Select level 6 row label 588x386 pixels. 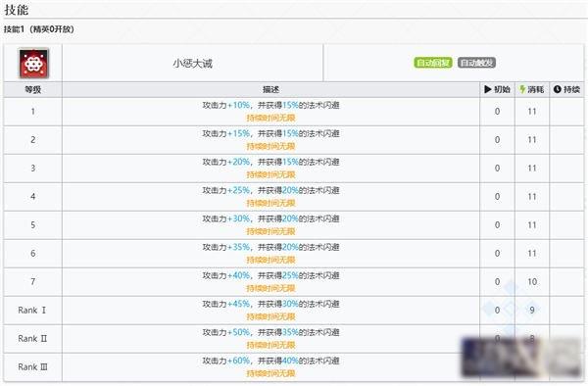(33, 254)
